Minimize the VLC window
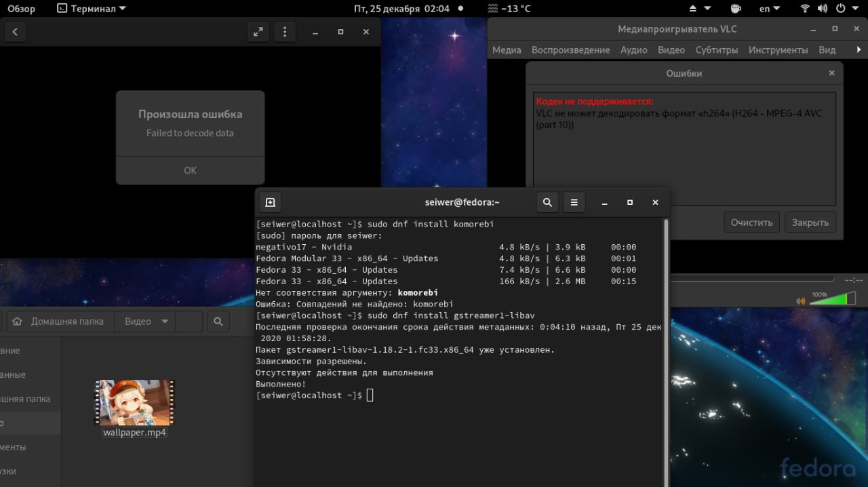 [x=813, y=29]
